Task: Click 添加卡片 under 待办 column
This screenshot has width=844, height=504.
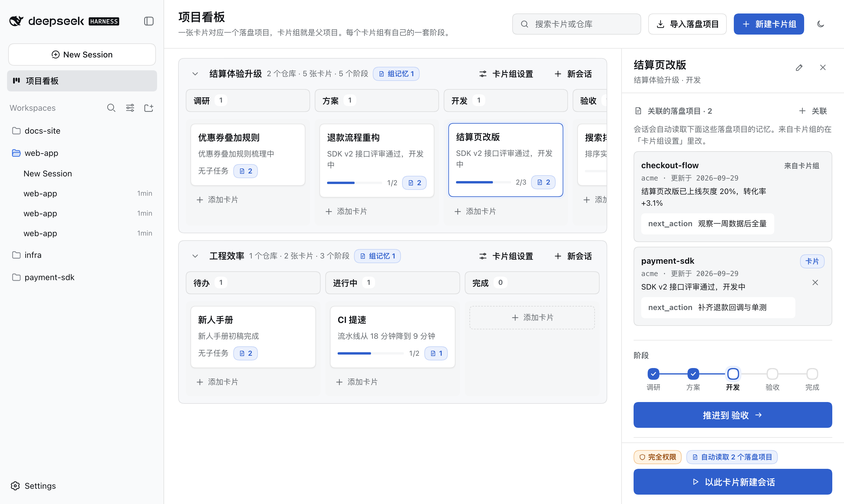Action: [217, 382]
